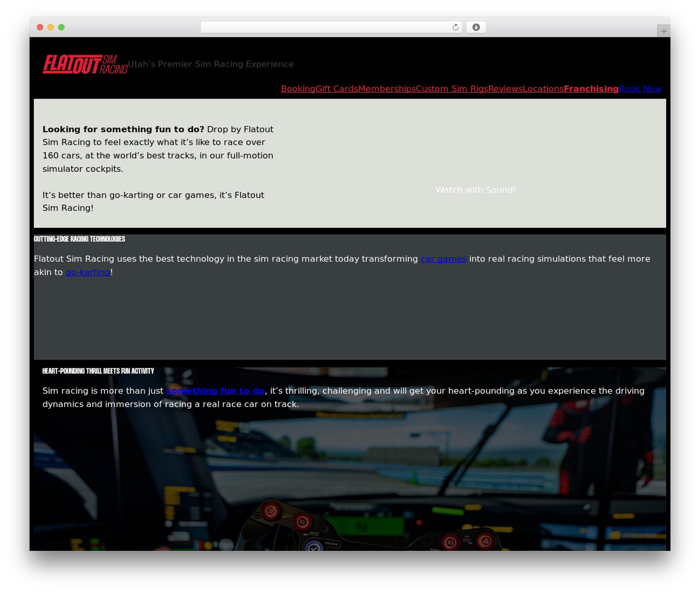Open the Reviews nav link
700x593 pixels.
pos(505,89)
